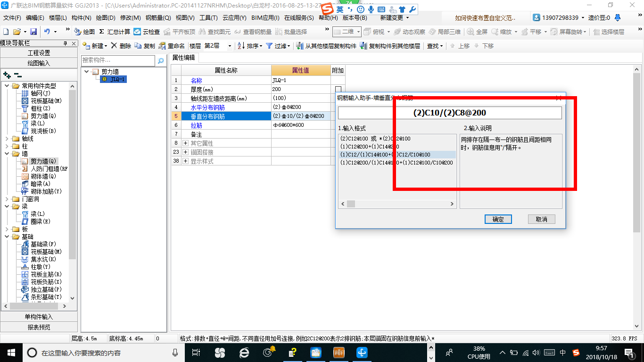The image size is (644, 362).
Task: Click the 搜索构件 search input field
Action: [x=118, y=60]
